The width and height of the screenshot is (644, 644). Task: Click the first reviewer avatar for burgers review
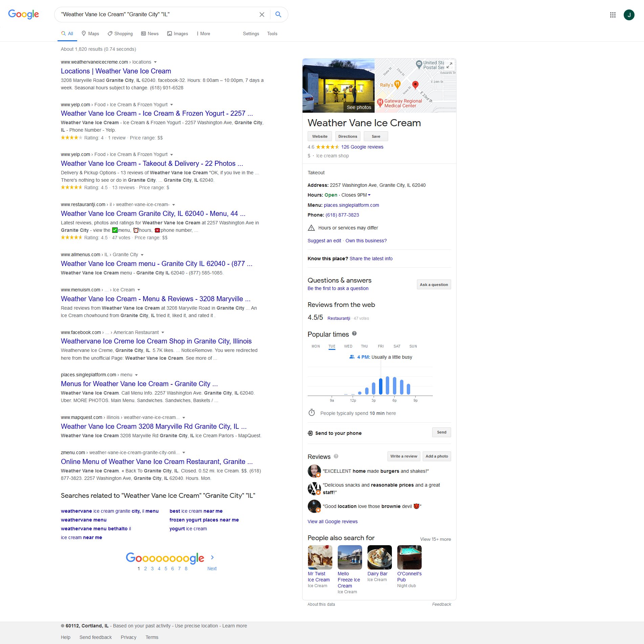pyautogui.click(x=314, y=471)
